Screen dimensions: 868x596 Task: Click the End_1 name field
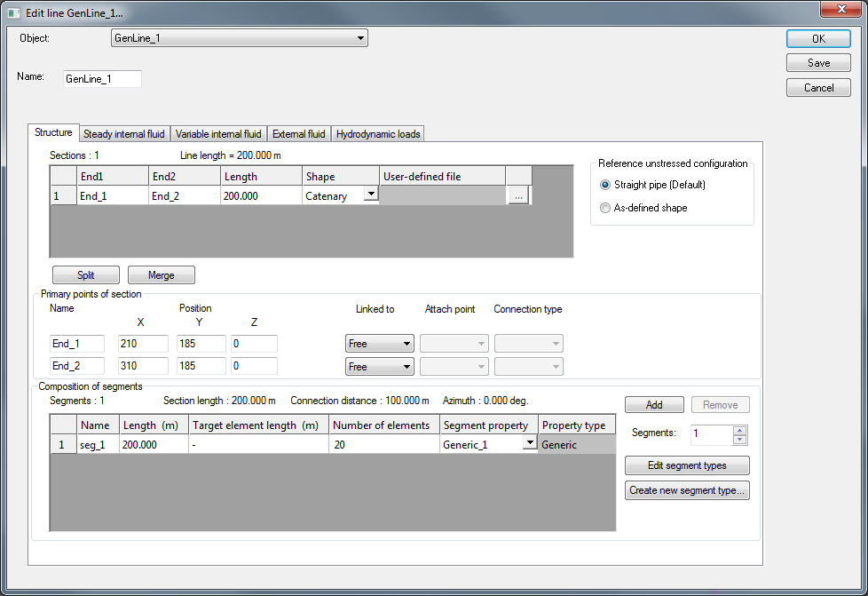(x=77, y=344)
